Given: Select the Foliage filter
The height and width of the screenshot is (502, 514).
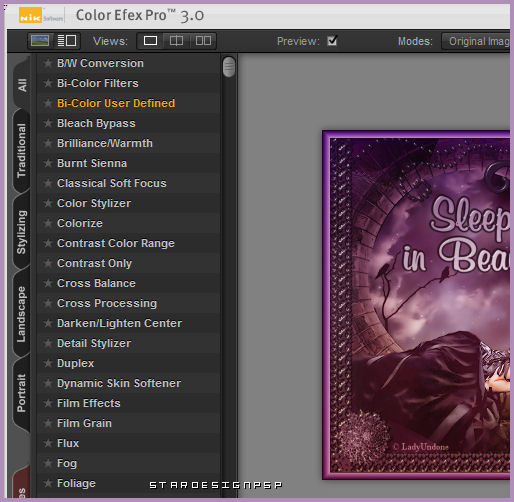Looking at the screenshot, I should (129, 483).
